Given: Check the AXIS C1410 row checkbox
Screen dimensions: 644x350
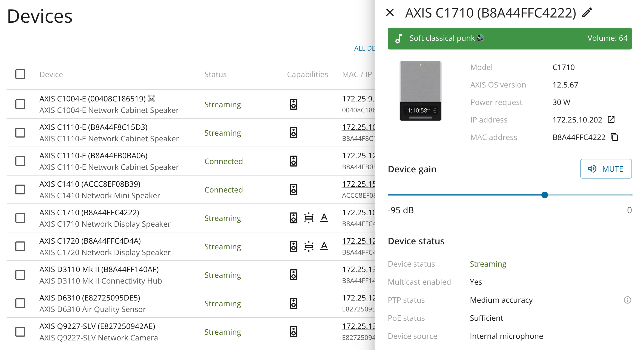Looking at the screenshot, I should [x=20, y=189].
